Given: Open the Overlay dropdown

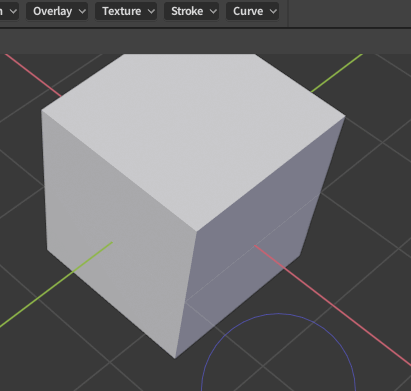Looking at the screenshot, I should pyautogui.click(x=57, y=11).
